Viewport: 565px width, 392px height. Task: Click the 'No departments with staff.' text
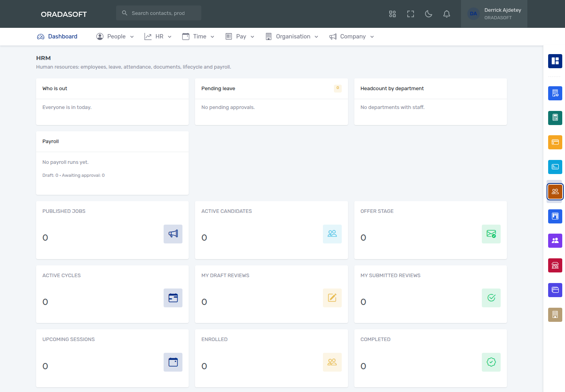click(x=392, y=107)
